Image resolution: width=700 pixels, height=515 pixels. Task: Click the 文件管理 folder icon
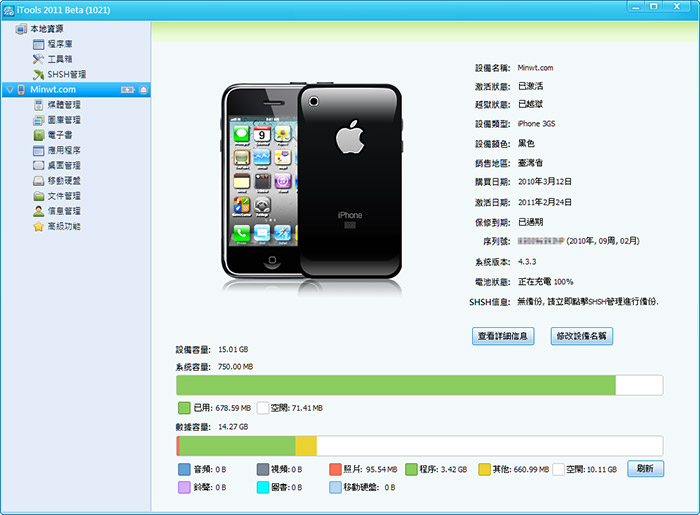click(38, 196)
